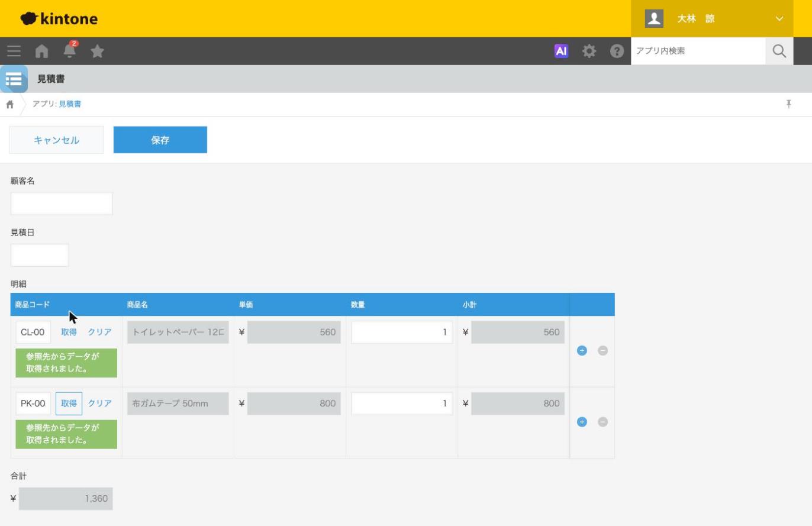Click クリア for code PK-00
This screenshot has height=526, width=812.
click(x=100, y=404)
